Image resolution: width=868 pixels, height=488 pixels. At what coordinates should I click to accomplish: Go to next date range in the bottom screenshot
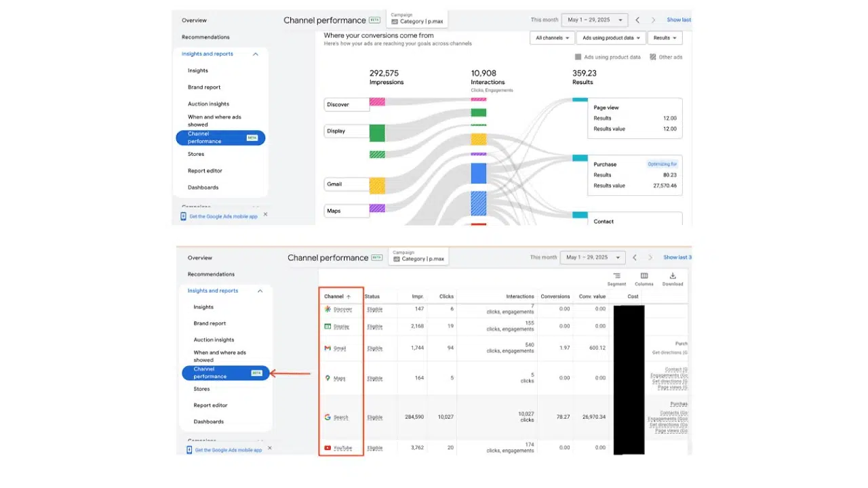click(650, 258)
